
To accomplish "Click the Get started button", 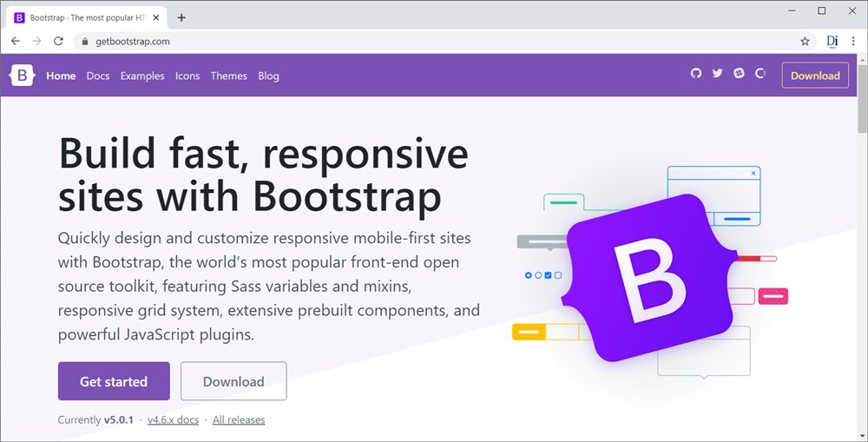I will point(114,381).
